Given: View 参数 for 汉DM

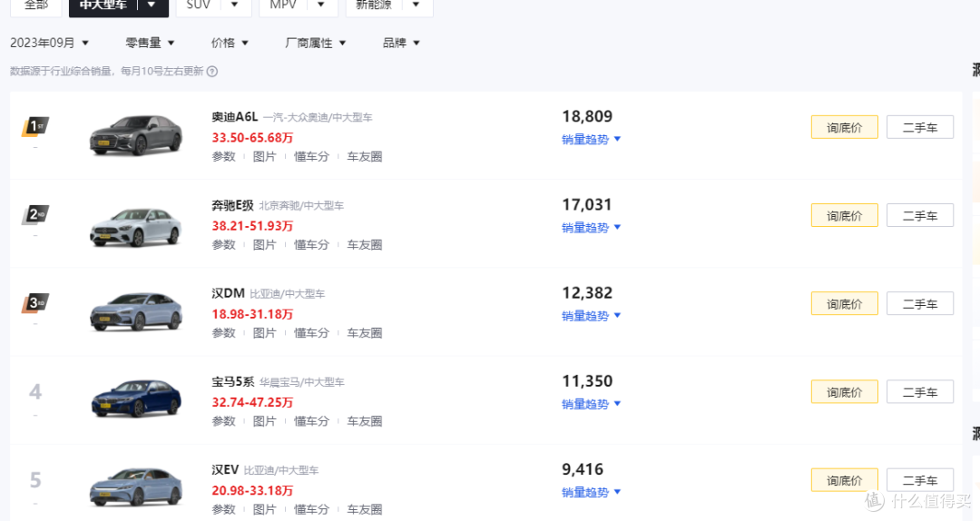Looking at the screenshot, I should (224, 333).
